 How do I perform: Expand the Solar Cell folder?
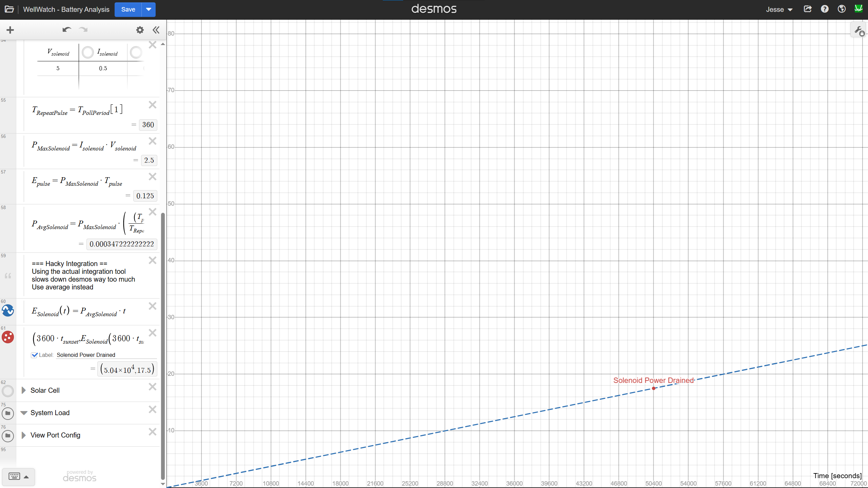(23, 390)
